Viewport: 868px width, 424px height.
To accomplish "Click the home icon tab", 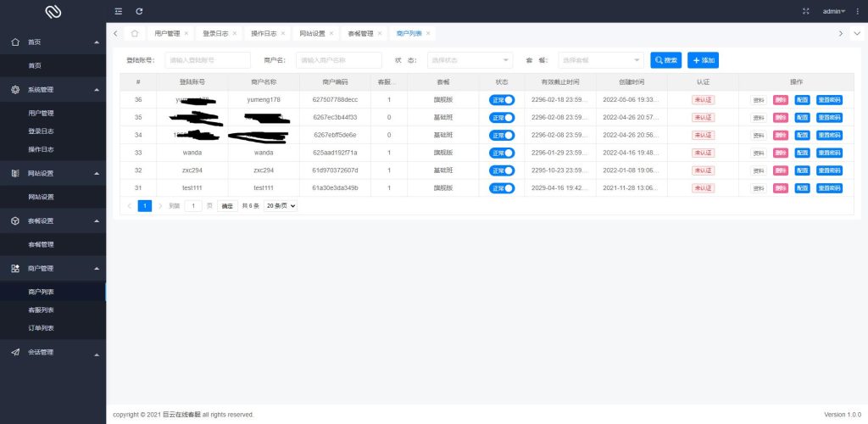I will (x=135, y=33).
